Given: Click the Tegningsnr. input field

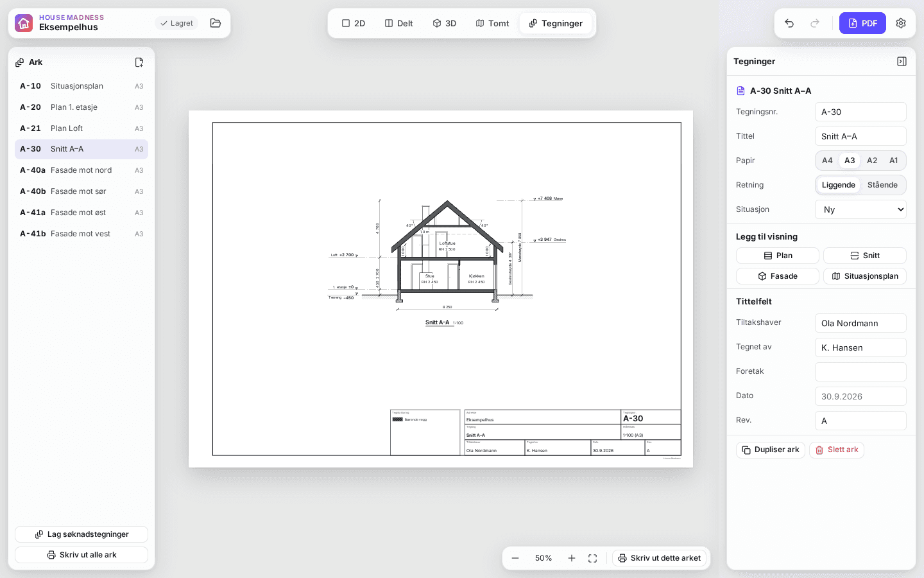Looking at the screenshot, I should click(860, 112).
